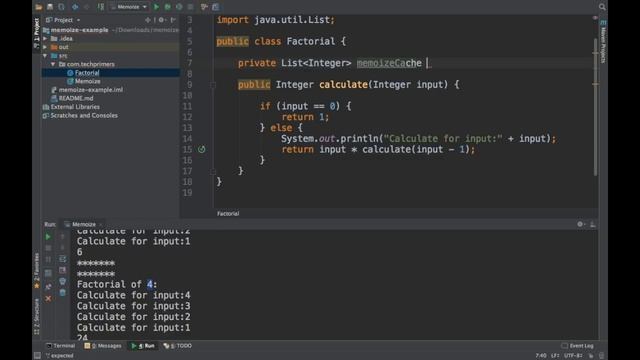Open the 0: Messages tool window
The width and height of the screenshot is (640, 360).
(x=103, y=346)
